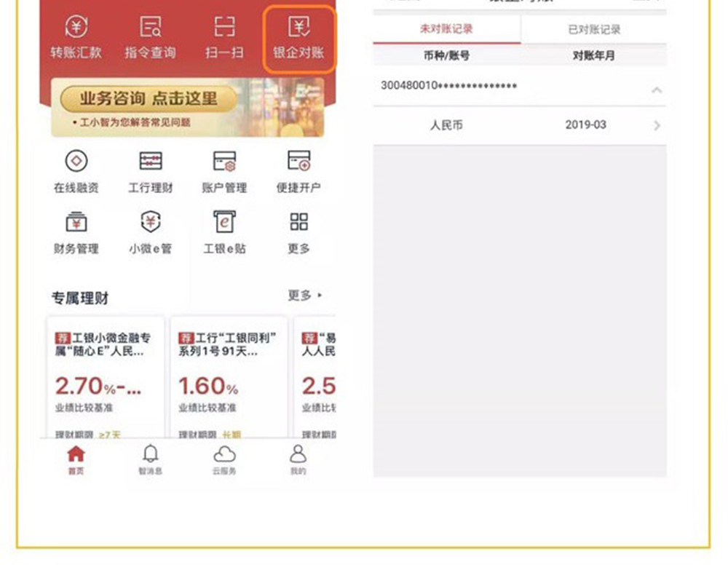
Task: Select the 1.60% yield figure
Action: tap(208, 387)
